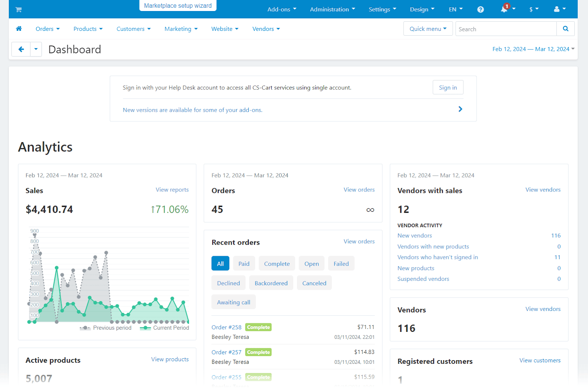Click the back arrow next to Dashboard
Screen dimensions: 588x391
(x=21, y=49)
